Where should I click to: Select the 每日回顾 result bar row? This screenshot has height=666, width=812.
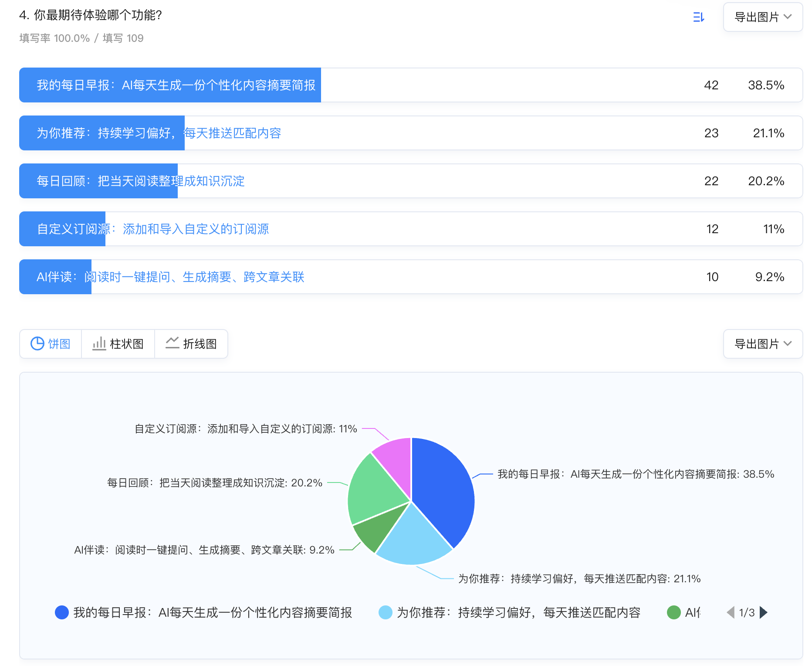click(410, 181)
